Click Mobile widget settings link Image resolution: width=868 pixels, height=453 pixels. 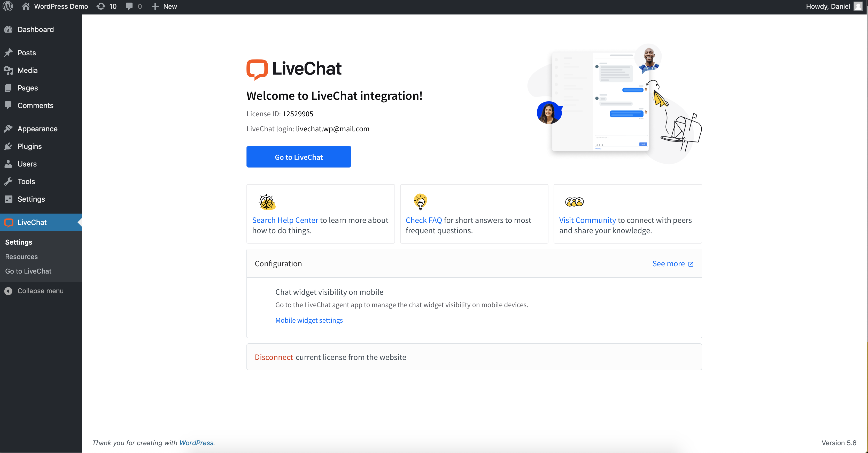coord(309,320)
